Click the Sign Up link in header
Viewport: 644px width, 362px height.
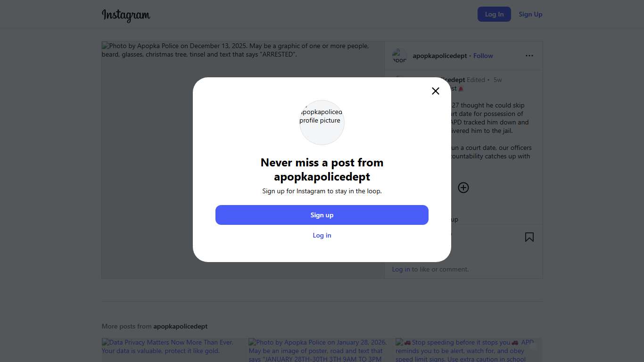530,14
